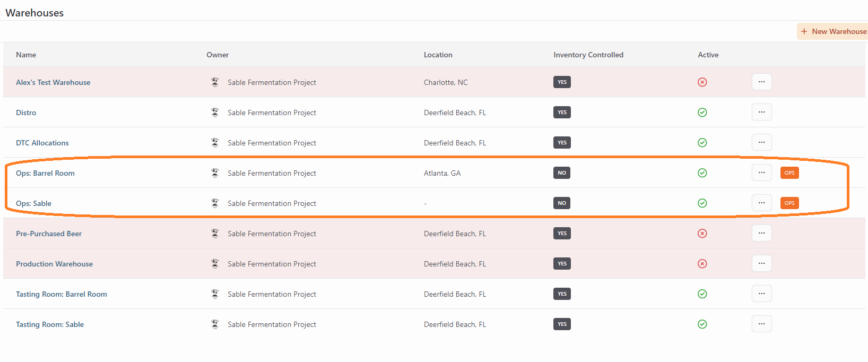Open Tasting Room: Barrel Room warehouse
The height and width of the screenshot is (362, 868).
[62, 294]
